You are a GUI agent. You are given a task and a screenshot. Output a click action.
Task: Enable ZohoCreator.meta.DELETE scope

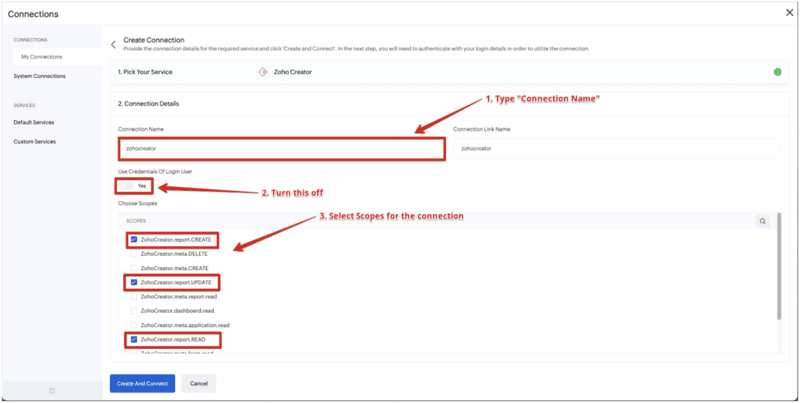coord(133,254)
